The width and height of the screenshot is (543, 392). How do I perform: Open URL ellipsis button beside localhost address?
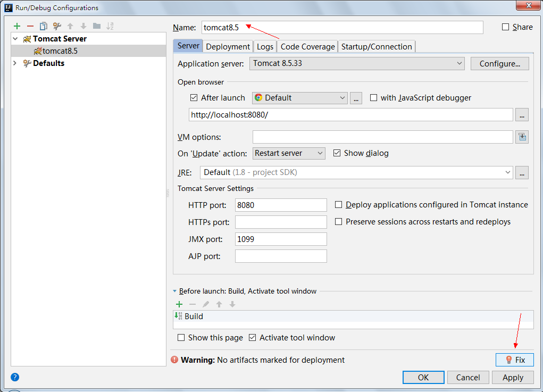pyautogui.click(x=522, y=115)
